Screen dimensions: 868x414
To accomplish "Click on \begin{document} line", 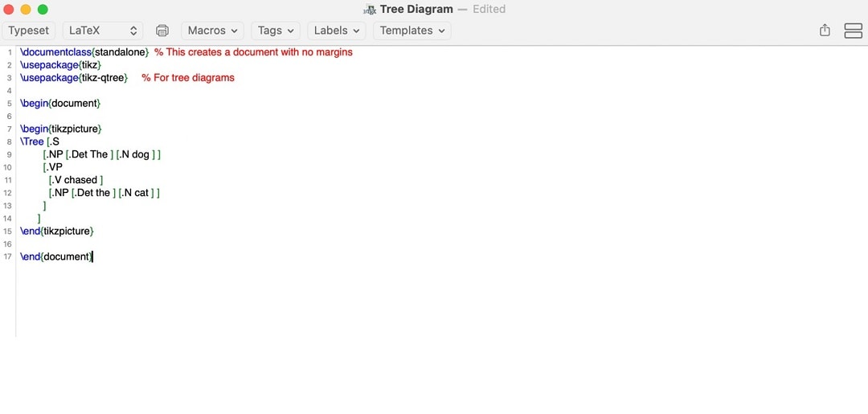I will 60,103.
